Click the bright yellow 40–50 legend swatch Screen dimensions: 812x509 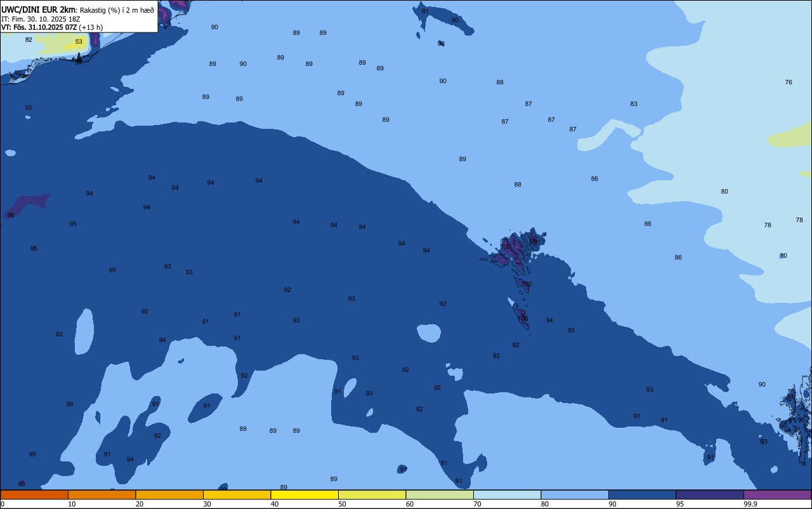(x=304, y=494)
